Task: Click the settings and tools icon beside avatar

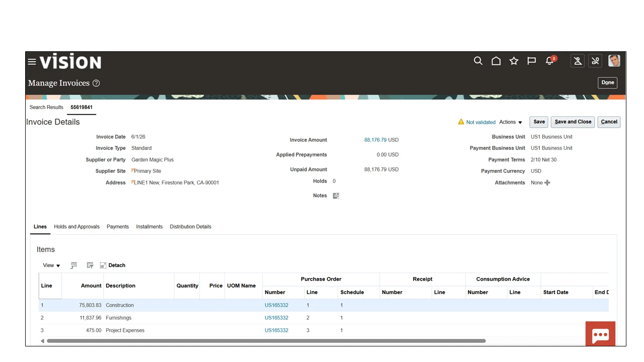Action: click(x=595, y=61)
